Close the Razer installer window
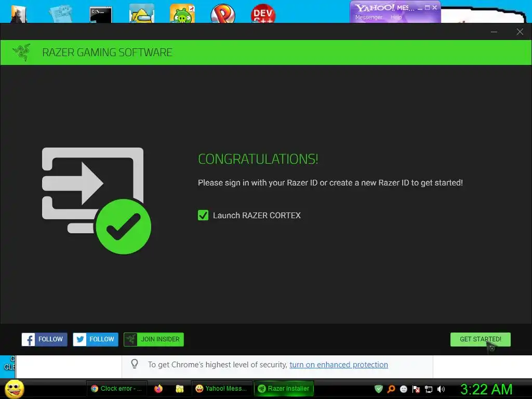The image size is (532, 399). click(x=520, y=32)
